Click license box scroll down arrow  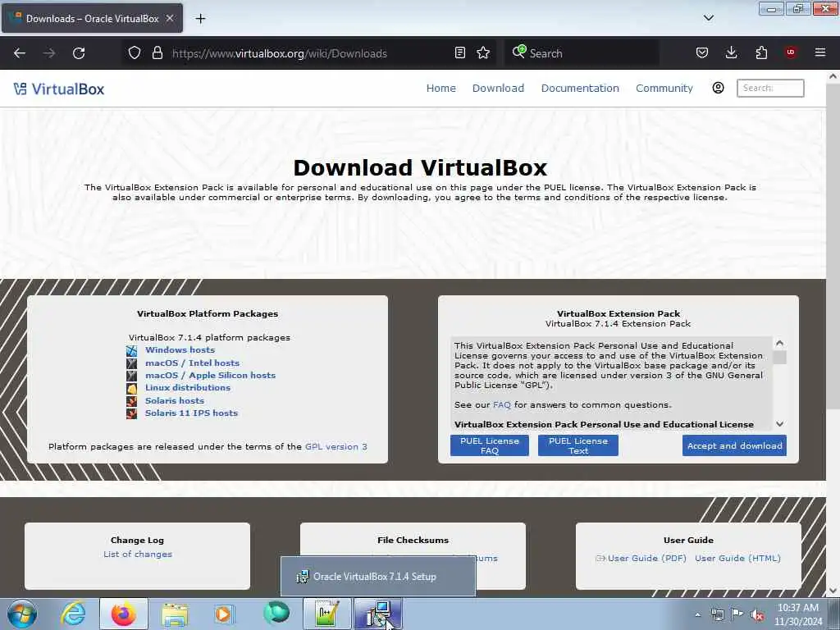[x=780, y=424]
